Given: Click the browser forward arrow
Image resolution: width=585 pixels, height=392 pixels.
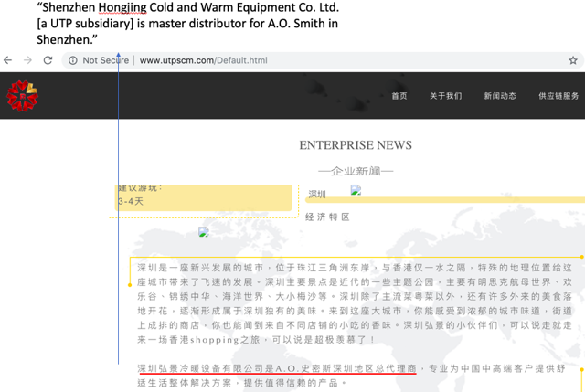Looking at the screenshot, I should (27, 60).
